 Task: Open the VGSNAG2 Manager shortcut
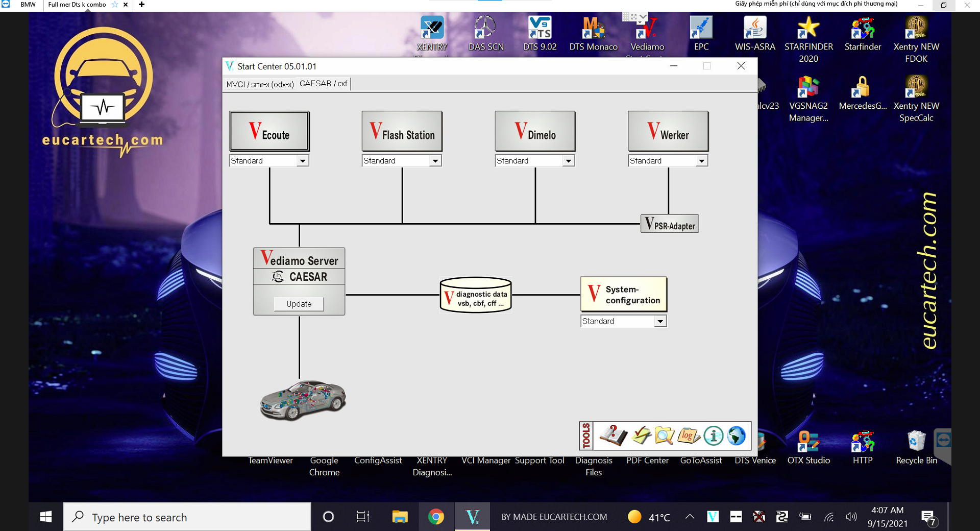[808, 99]
